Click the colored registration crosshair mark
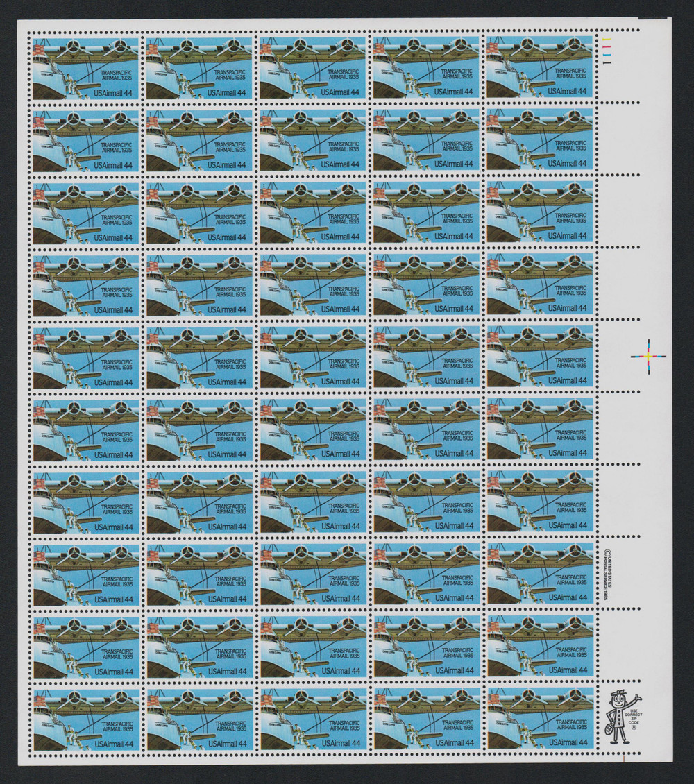 pyautogui.click(x=647, y=356)
